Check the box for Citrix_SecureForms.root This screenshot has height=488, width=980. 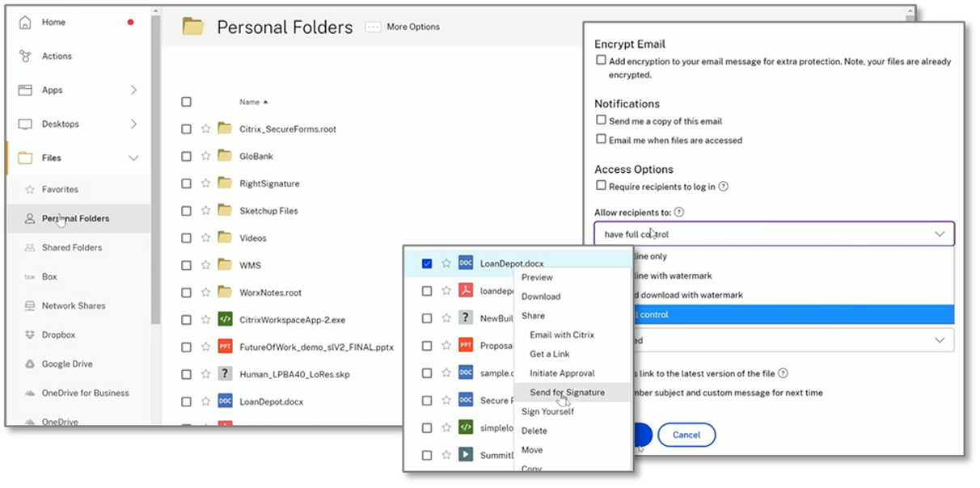(187, 129)
